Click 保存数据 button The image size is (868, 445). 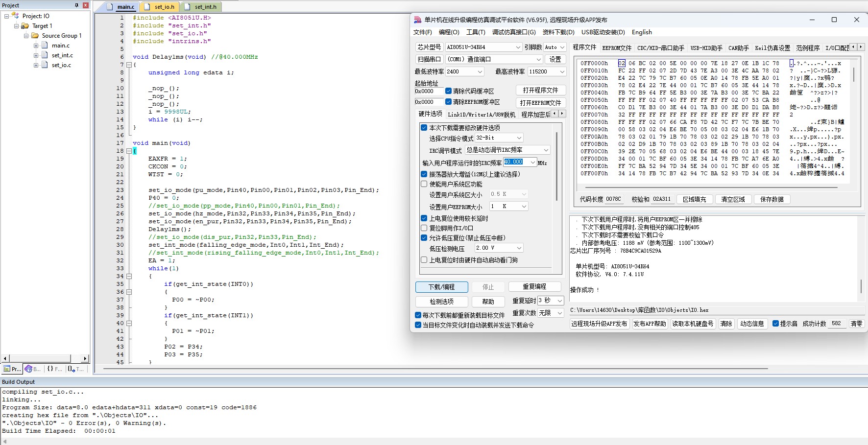(x=772, y=199)
